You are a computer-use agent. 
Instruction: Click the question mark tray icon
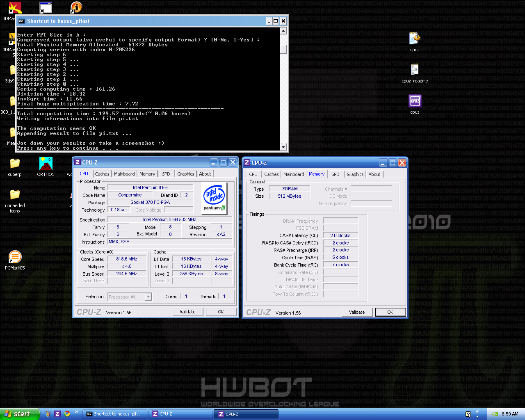[468, 414]
